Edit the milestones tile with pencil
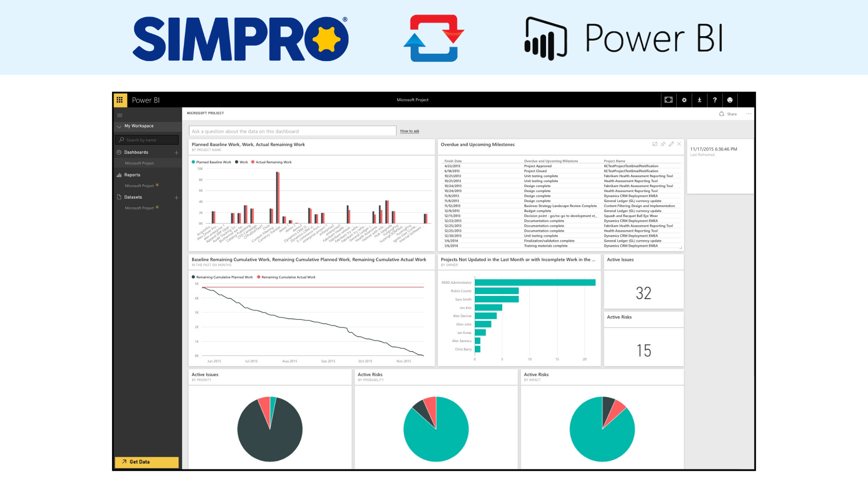Image resolution: width=868 pixels, height=488 pixels. [671, 144]
